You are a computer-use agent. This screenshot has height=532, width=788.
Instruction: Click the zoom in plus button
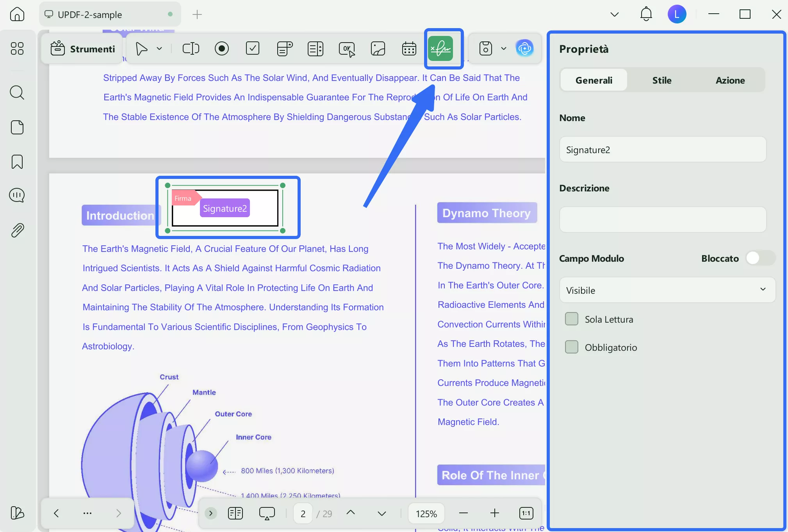click(x=494, y=513)
